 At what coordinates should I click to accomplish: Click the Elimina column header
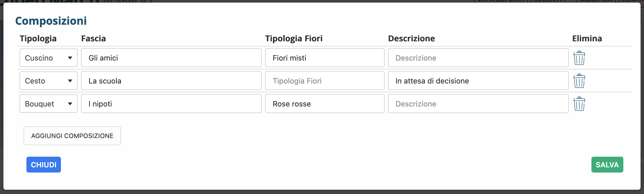click(587, 38)
